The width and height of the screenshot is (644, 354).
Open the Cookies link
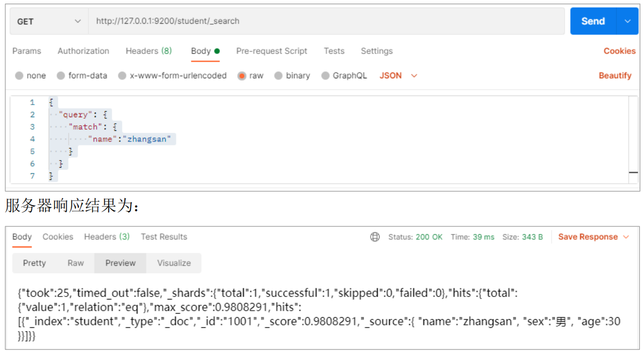click(x=619, y=51)
